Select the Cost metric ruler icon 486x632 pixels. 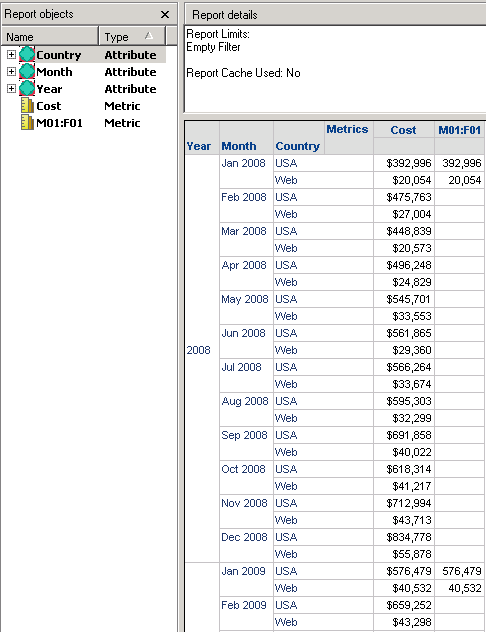tap(27, 106)
